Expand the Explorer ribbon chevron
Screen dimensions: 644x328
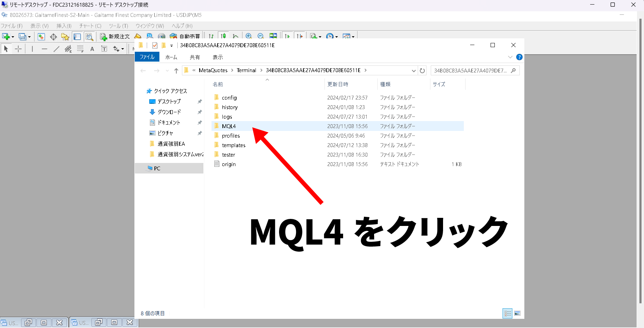tap(510, 57)
